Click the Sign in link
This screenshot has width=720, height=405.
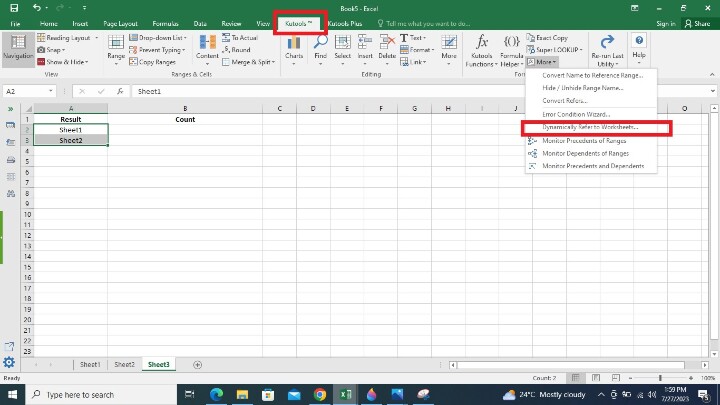pos(666,23)
